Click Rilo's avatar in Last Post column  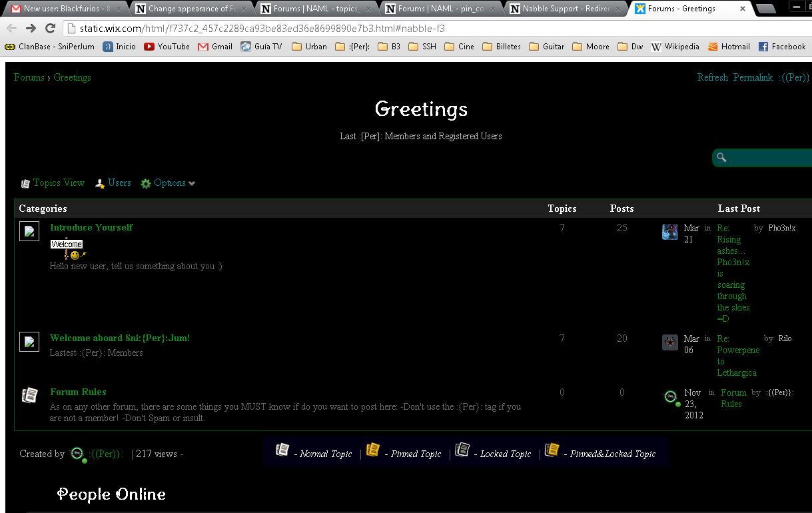pos(669,342)
